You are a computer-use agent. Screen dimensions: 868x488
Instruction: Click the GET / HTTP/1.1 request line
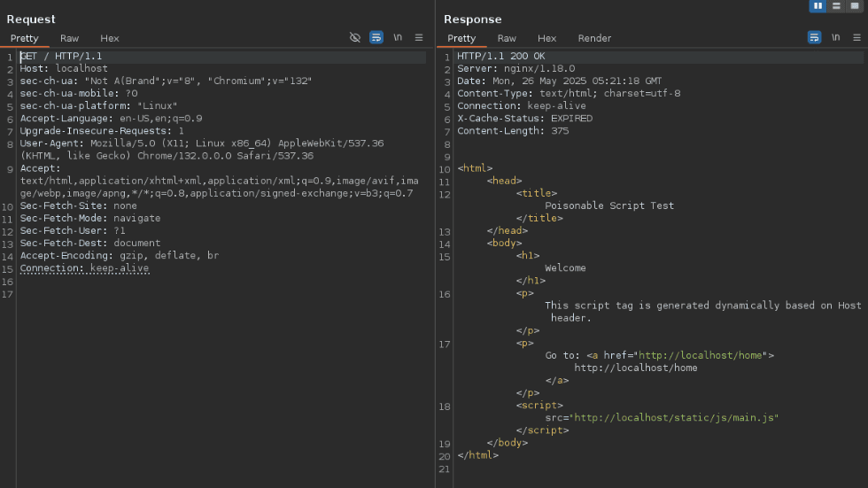tap(61, 56)
